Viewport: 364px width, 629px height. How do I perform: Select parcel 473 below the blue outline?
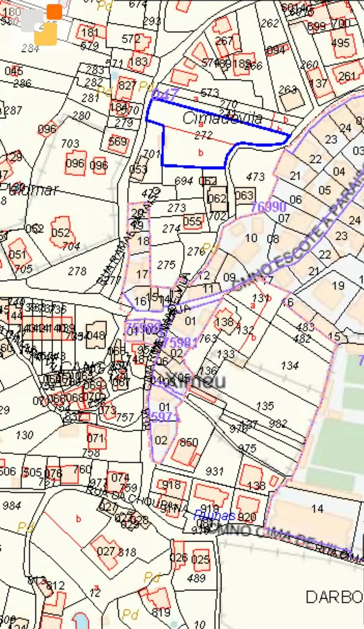click(255, 177)
